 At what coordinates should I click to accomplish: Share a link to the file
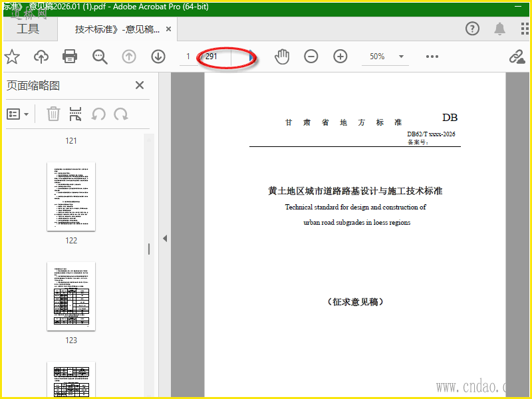tap(517, 57)
